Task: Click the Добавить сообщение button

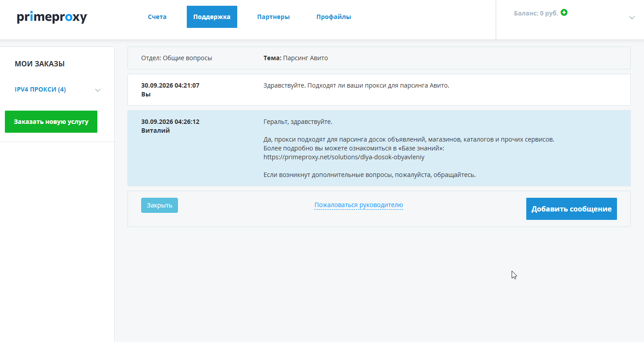Action: (x=571, y=209)
